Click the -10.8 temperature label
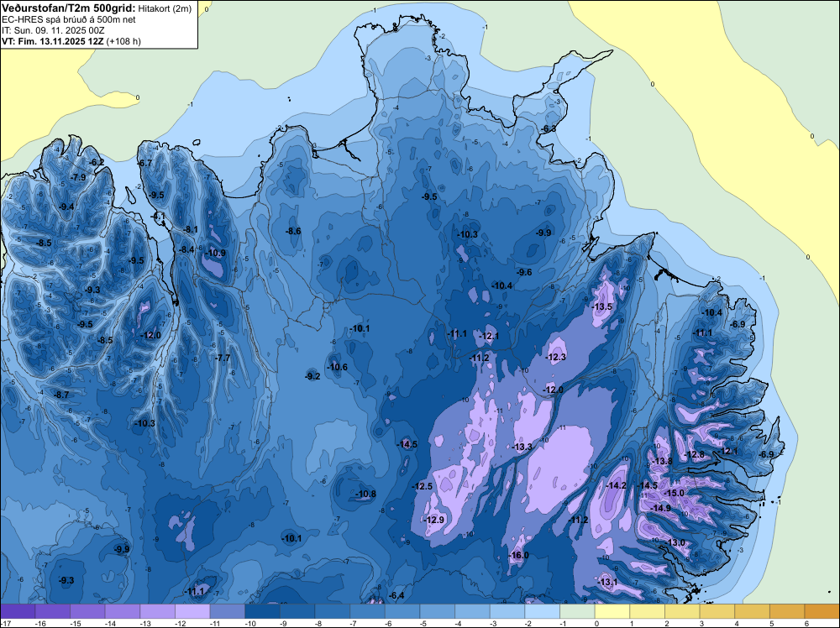The height and width of the screenshot is (628, 840). (366, 494)
